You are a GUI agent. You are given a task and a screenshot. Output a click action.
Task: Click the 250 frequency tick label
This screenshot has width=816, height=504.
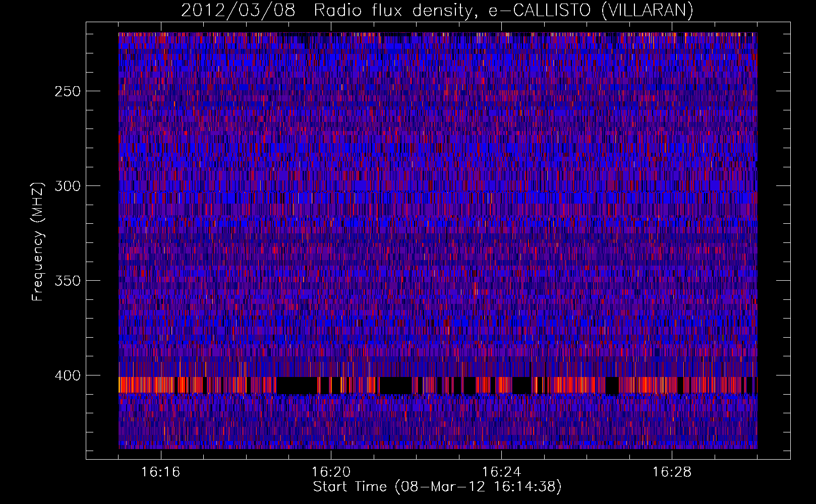coord(68,91)
